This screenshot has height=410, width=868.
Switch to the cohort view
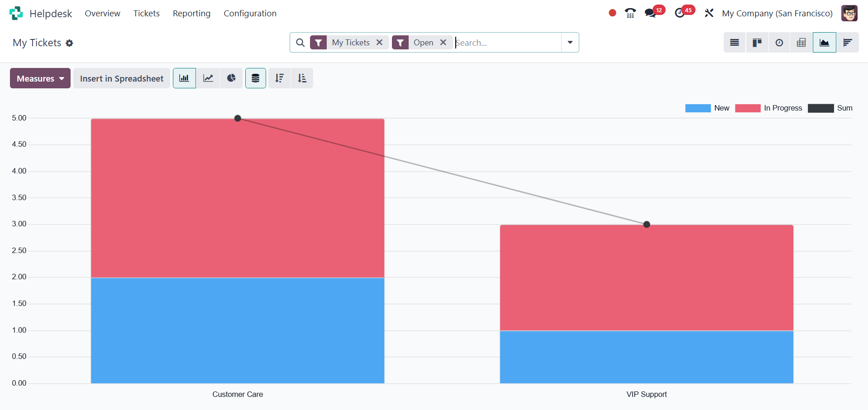pos(848,43)
